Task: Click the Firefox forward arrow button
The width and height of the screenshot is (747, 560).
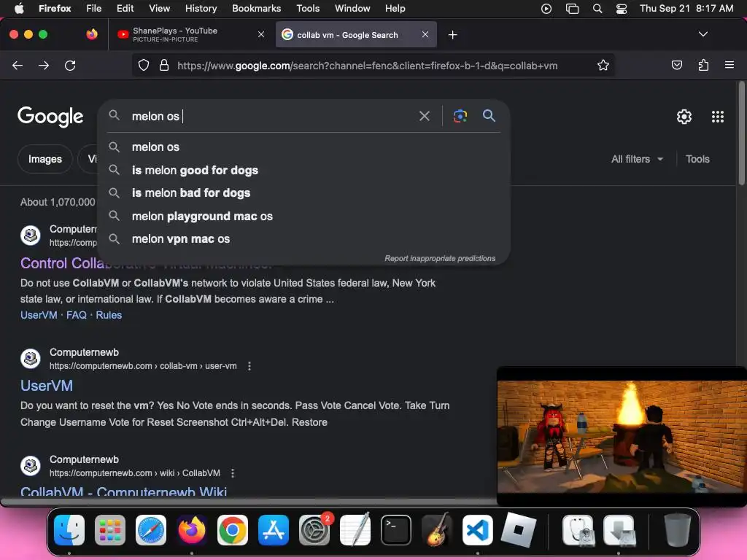Action: coord(44,65)
